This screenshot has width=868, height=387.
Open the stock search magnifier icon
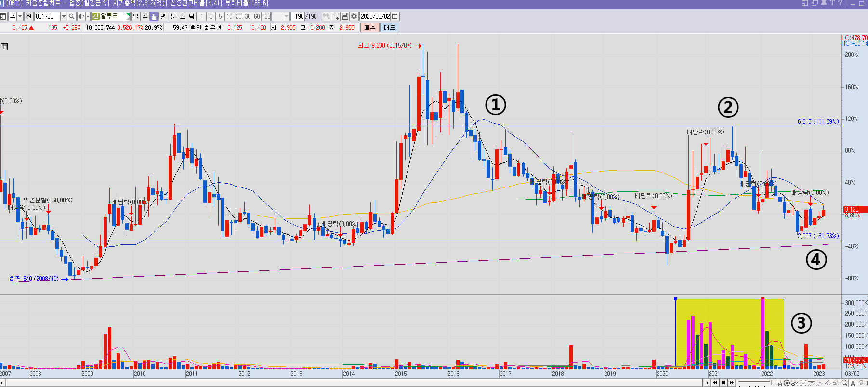pos(71,16)
